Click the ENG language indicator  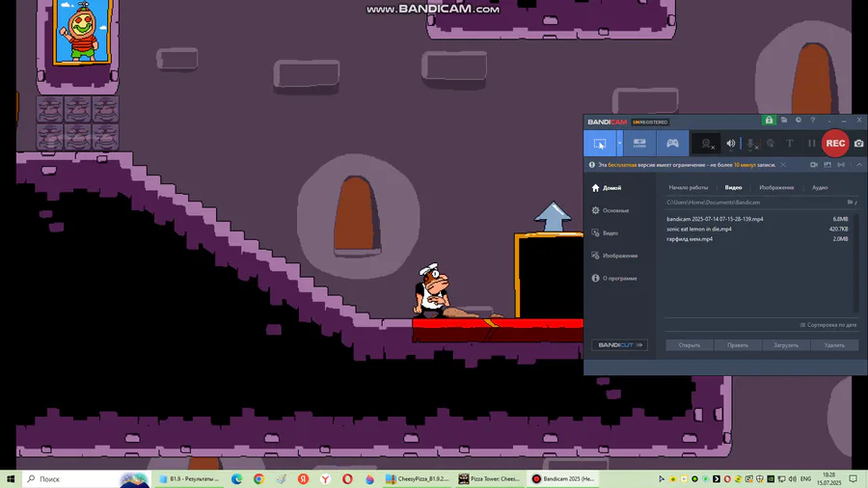(x=805, y=479)
